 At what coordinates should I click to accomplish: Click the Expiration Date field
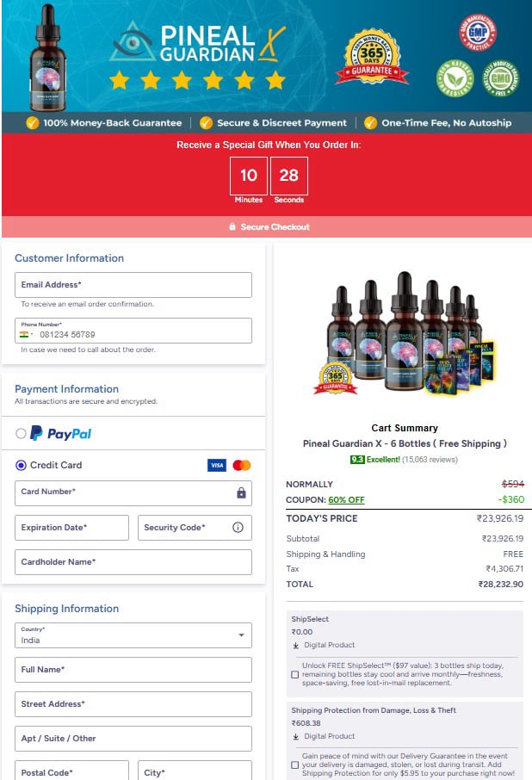click(x=71, y=527)
